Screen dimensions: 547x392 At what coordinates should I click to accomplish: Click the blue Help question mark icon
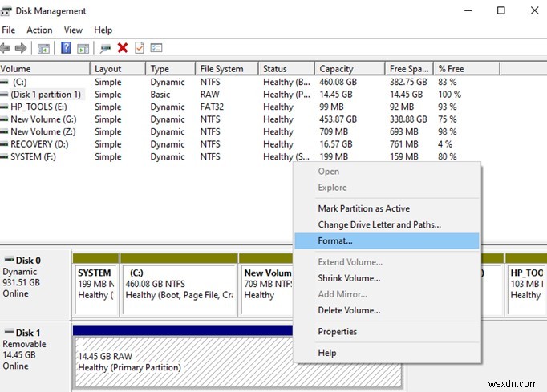pos(66,49)
